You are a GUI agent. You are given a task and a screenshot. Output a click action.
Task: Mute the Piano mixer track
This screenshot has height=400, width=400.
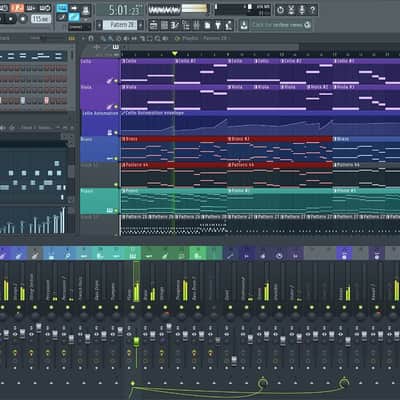coord(133,307)
